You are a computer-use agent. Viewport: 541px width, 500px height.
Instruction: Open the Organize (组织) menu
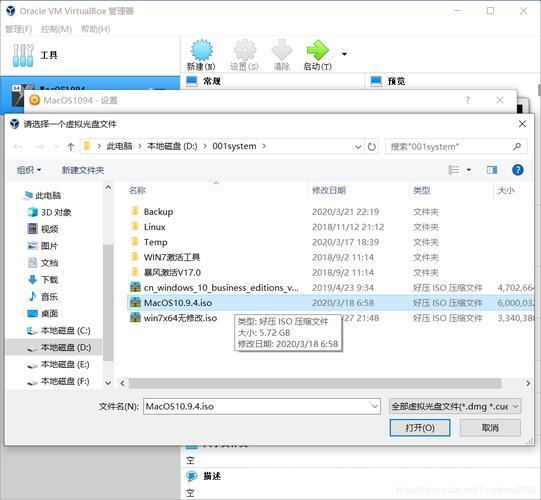coord(29,170)
